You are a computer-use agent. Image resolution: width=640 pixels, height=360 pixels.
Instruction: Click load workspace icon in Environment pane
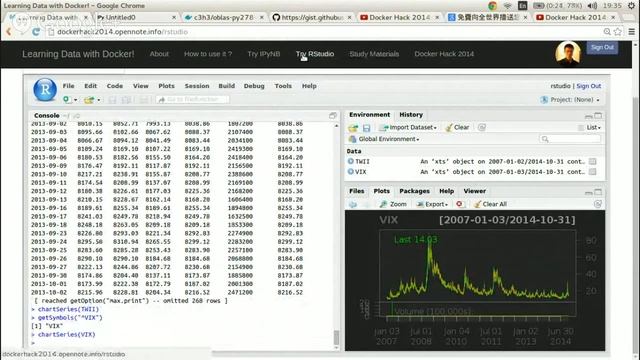click(x=353, y=128)
